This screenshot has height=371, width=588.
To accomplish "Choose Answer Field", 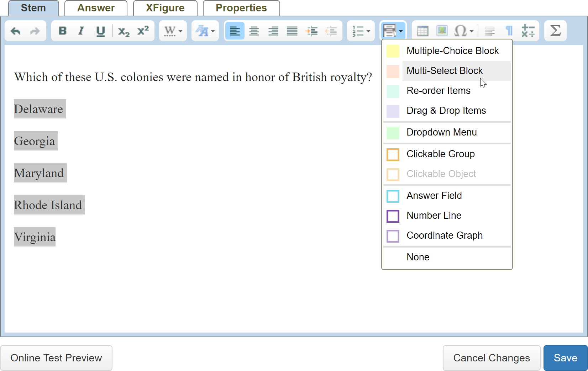I will [447, 196].
